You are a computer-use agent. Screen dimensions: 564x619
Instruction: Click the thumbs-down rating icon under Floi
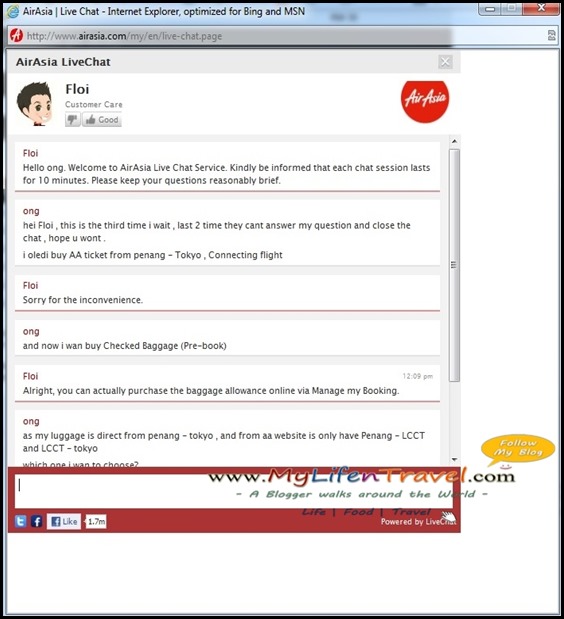[73, 120]
